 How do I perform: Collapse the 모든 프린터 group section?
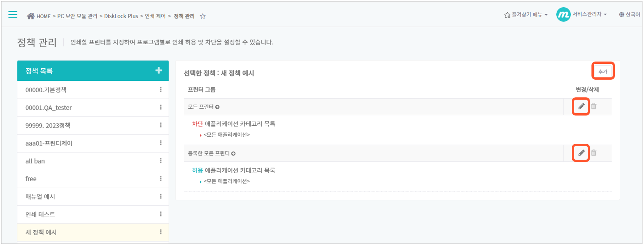217,107
